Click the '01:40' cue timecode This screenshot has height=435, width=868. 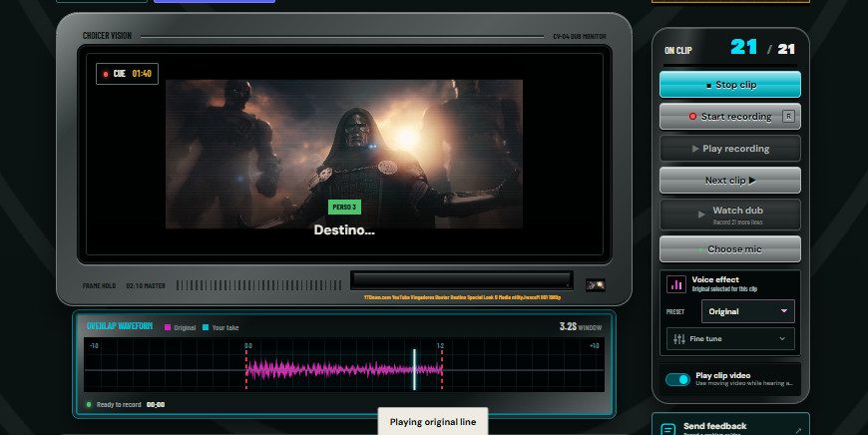[x=142, y=74]
